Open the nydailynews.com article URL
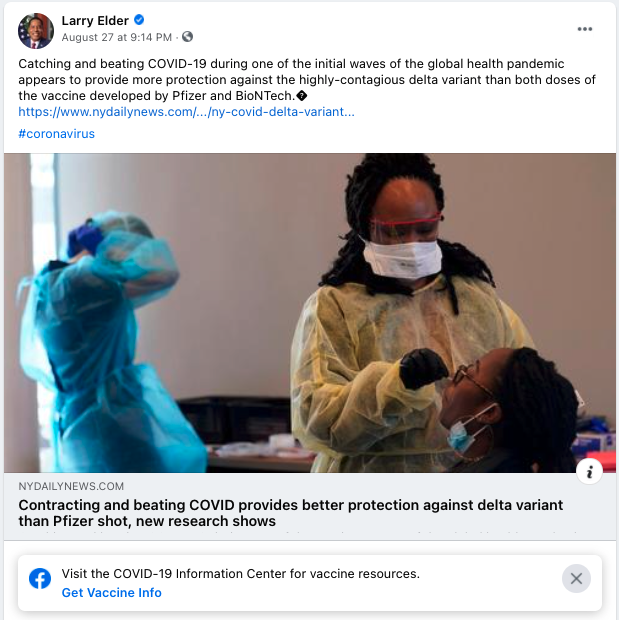The height and width of the screenshot is (620, 619). tap(186, 112)
